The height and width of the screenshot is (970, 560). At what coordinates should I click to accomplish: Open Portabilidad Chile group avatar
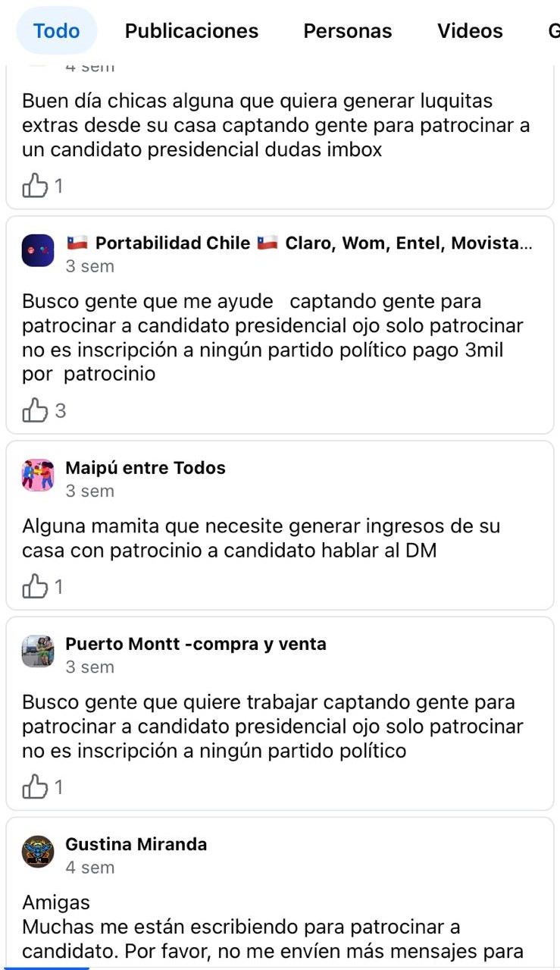pos(38,251)
